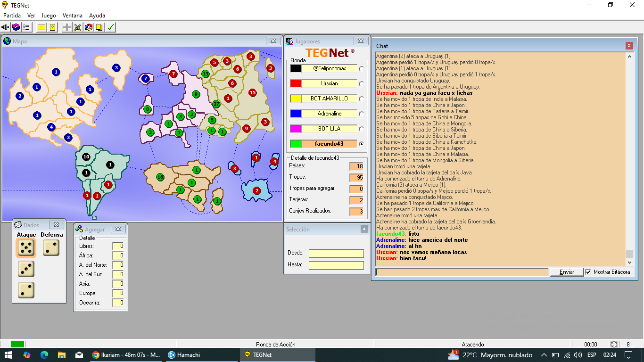Screen dimensions: 644x362
Task: Click the green checkmark end-turn icon
Action: coord(110,27)
